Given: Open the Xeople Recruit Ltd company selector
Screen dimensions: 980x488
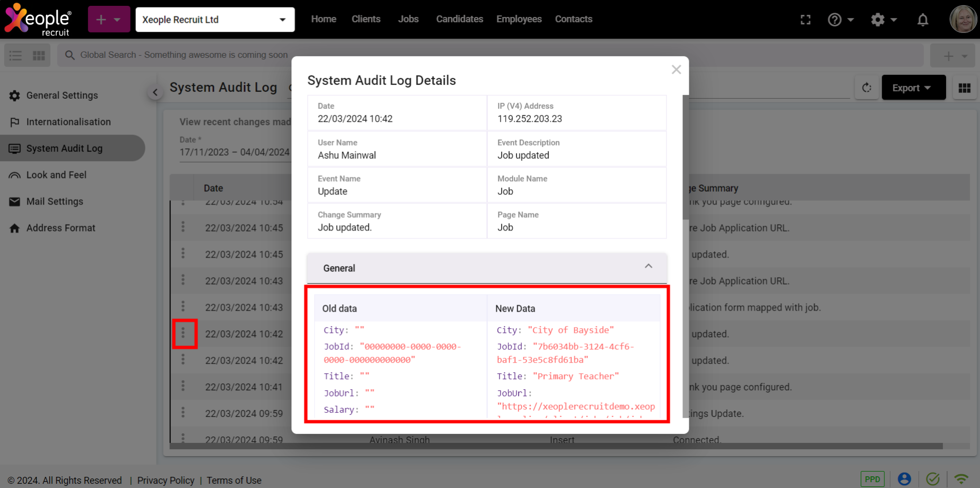Looking at the screenshot, I should 215,20.
